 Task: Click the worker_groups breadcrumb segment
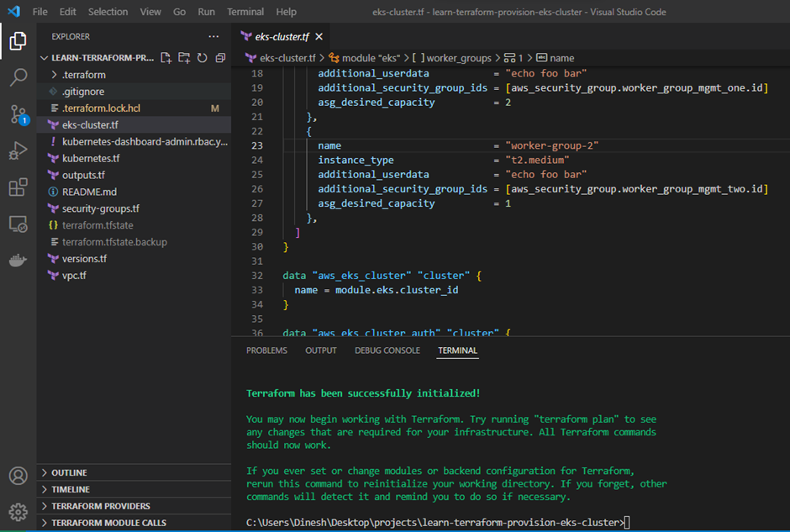[458, 58]
